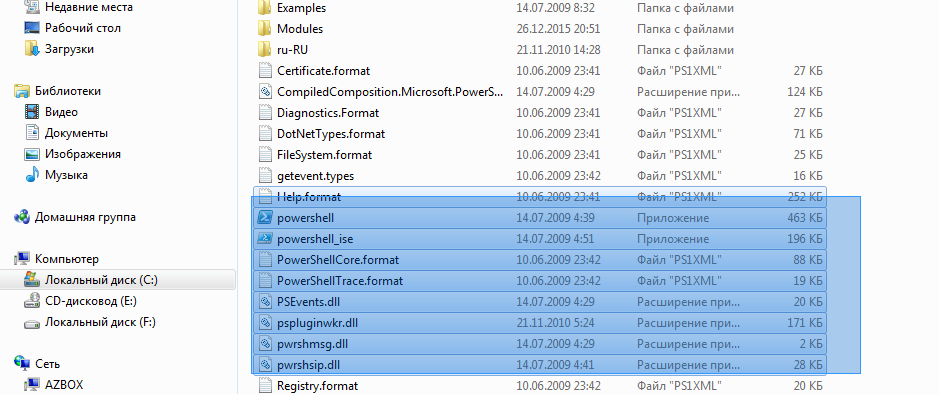The image size is (939, 394).
Task: Select the Diagnostics.Format file name
Action: pyautogui.click(x=328, y=113)
